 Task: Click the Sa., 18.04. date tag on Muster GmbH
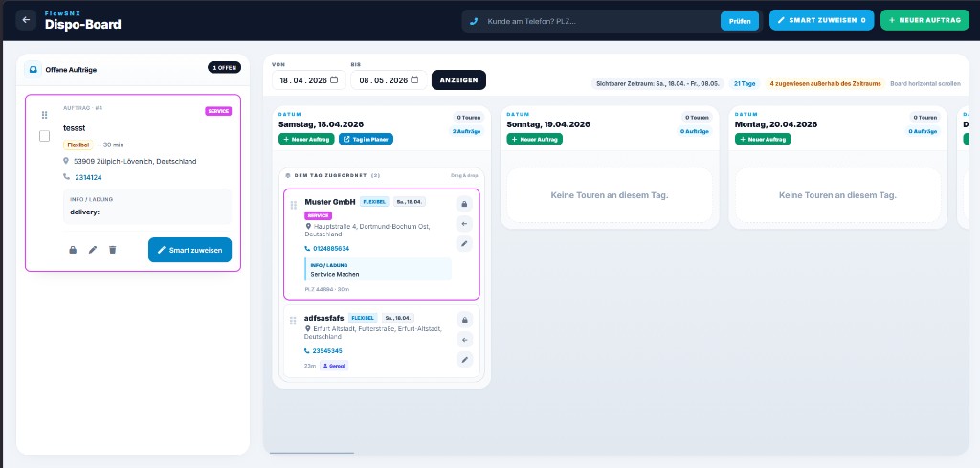[410, 202]
